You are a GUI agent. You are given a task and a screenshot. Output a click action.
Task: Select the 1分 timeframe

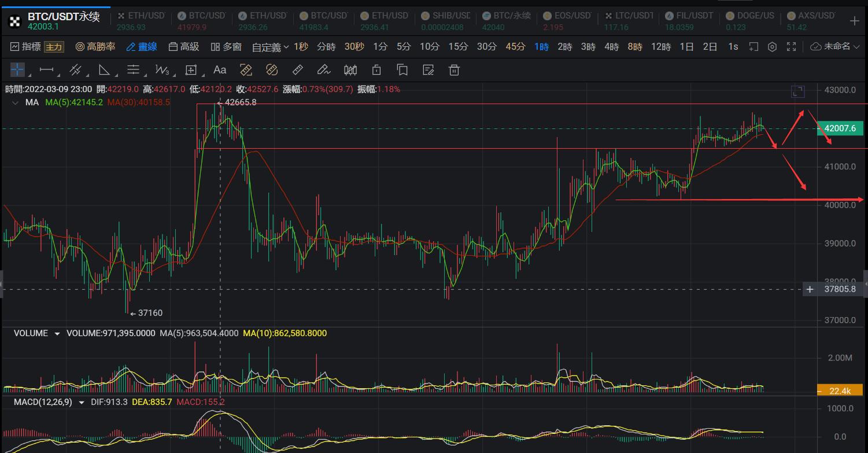[x=380, y=47]
